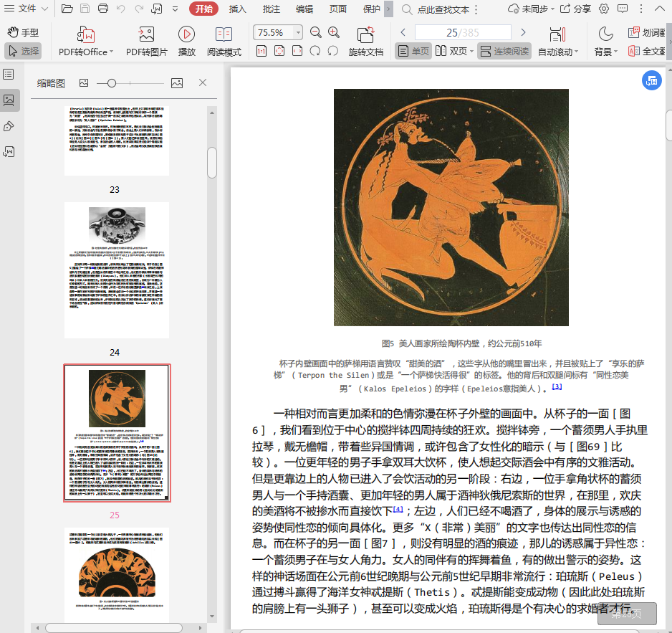The height and width of the screenshot is (633, 672).
Task: Click the 旋转文档 rotate document button
Action: (x=365, y=41)
